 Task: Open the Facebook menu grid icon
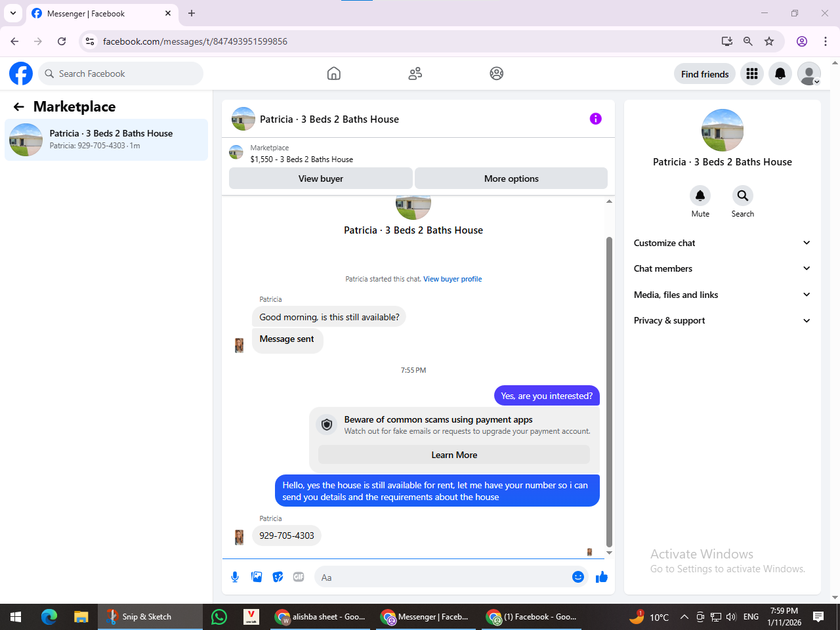tap(752, 73)
